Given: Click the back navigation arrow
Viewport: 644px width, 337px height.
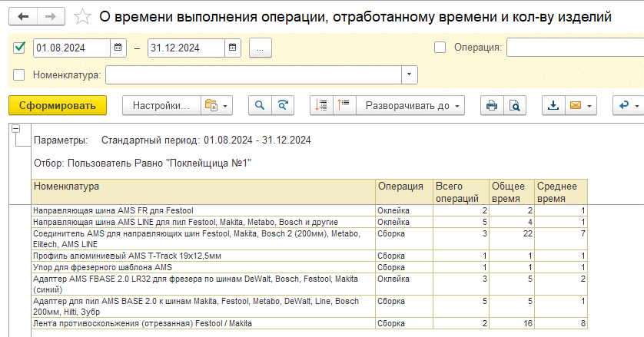Looking at the screenshot, I should click(23, 16).
